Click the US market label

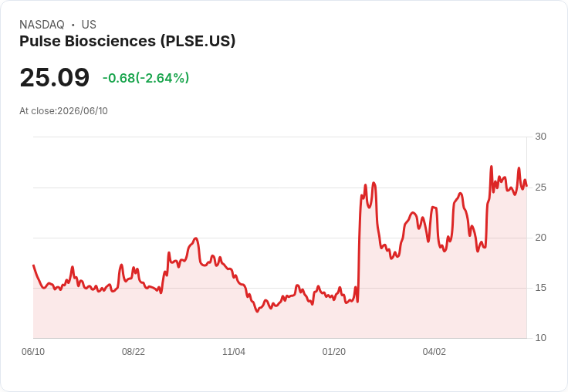pos(89,25)
